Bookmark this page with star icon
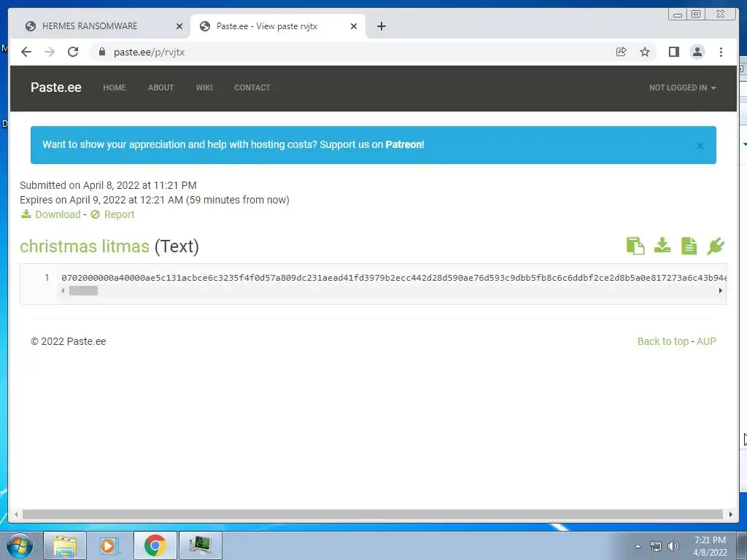 [x=645, y=52]
